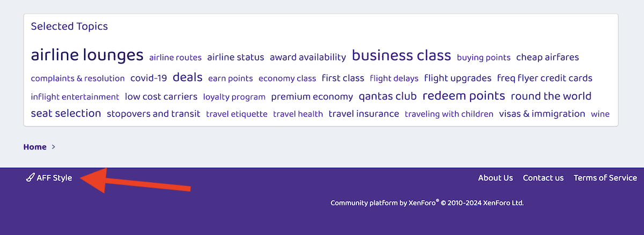Click Contact us in footer

[543, 178]
